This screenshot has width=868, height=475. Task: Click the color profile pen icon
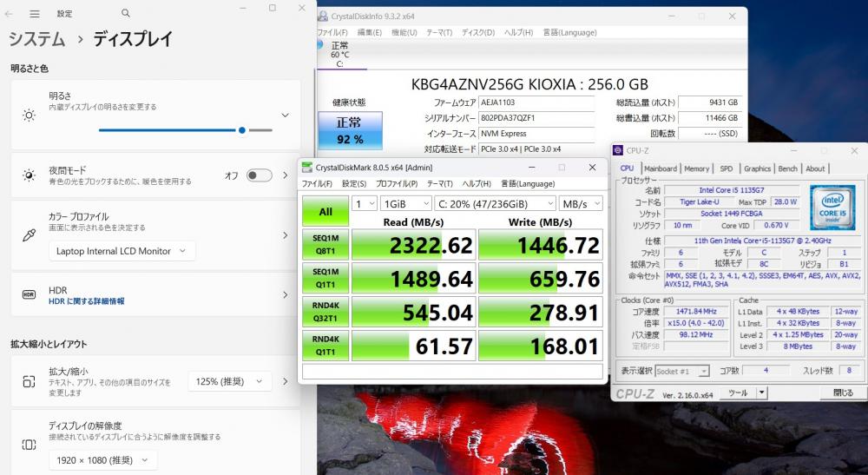29,235
